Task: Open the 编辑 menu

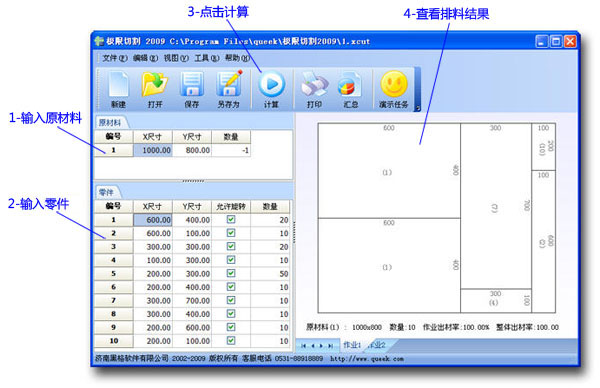Action: (x=145, y=58)
